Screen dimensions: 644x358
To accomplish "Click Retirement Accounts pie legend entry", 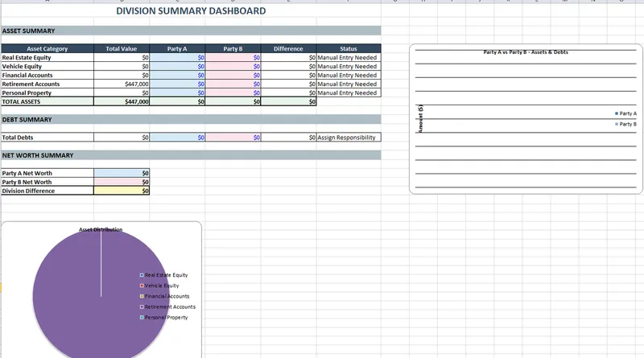I will [x=167, y=307].
